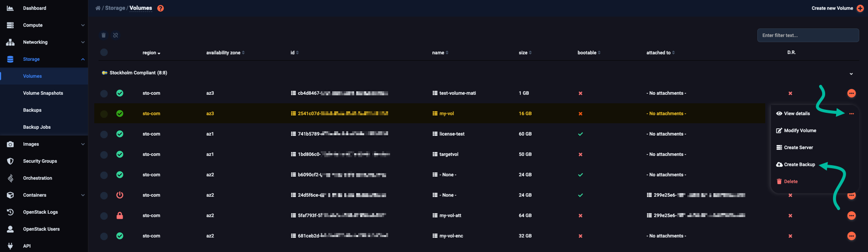
Task: Open actions menu for my-vol-att row
Action: [x=852, y=216]
